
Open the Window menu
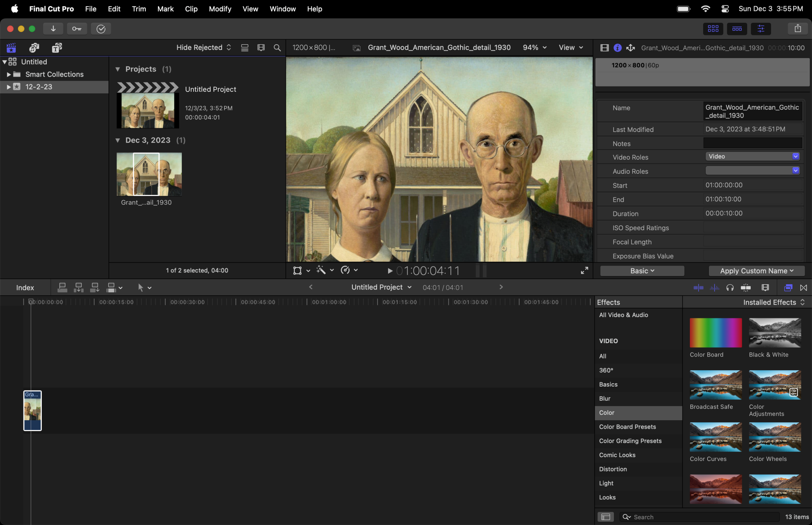point(283,9)
